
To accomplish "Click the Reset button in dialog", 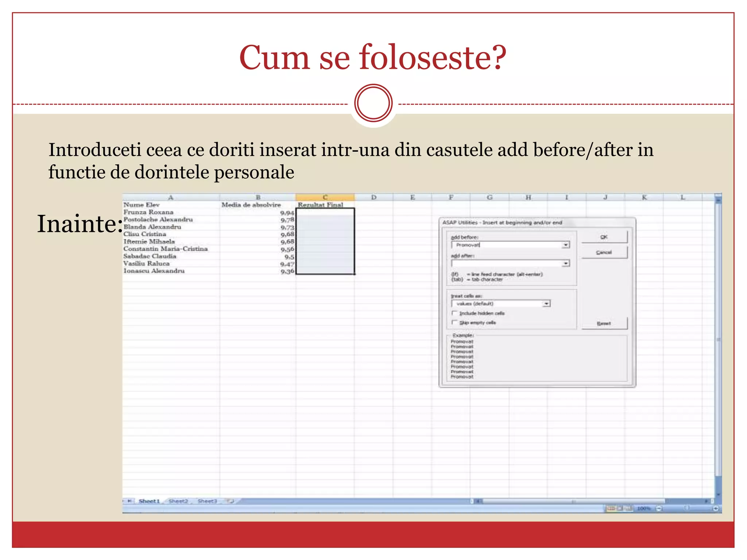I will pyautogui.click(x=604, y=323).
